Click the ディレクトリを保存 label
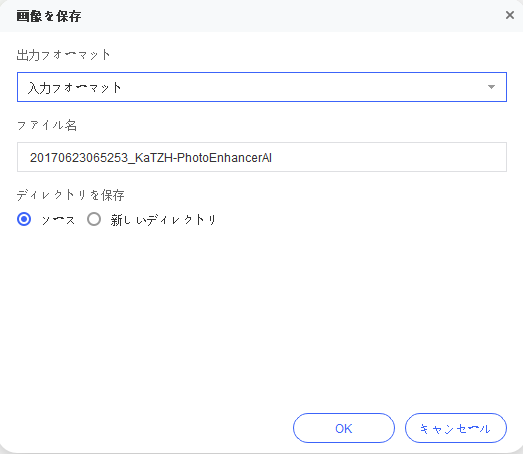This screenshot has height=454, width=523. coord(70,195)
